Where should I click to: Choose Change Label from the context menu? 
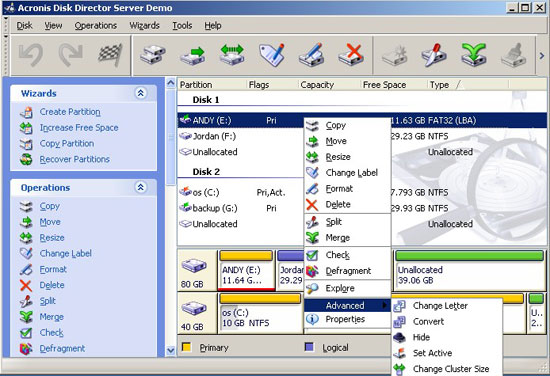click(347, 173)
